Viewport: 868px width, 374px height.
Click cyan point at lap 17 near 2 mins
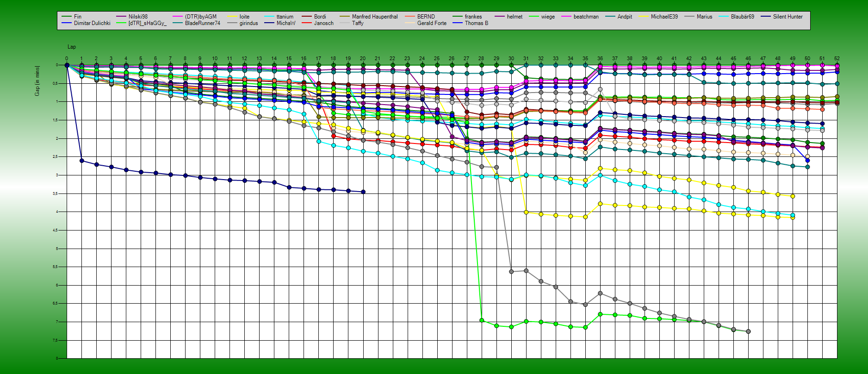(x=319, y=141)
